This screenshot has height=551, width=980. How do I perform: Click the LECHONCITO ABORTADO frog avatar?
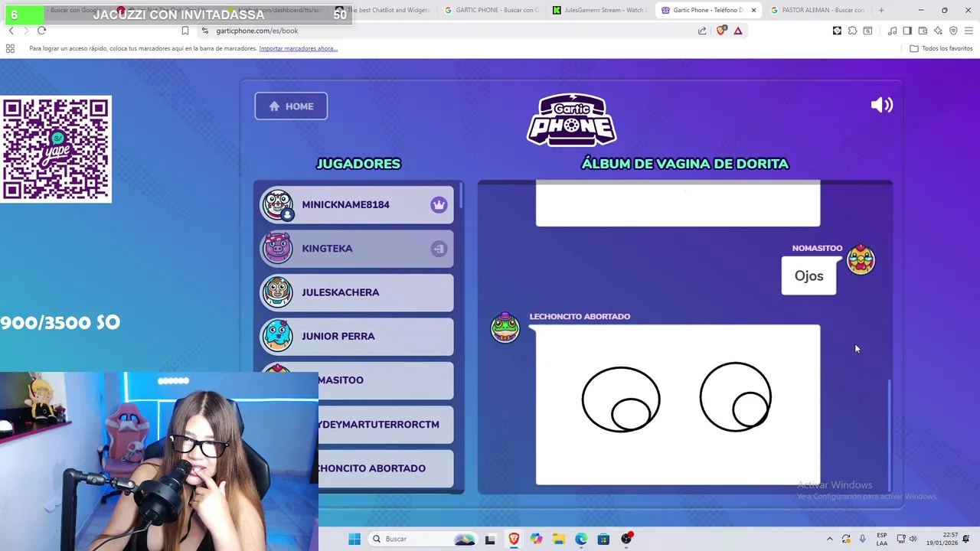505,327
